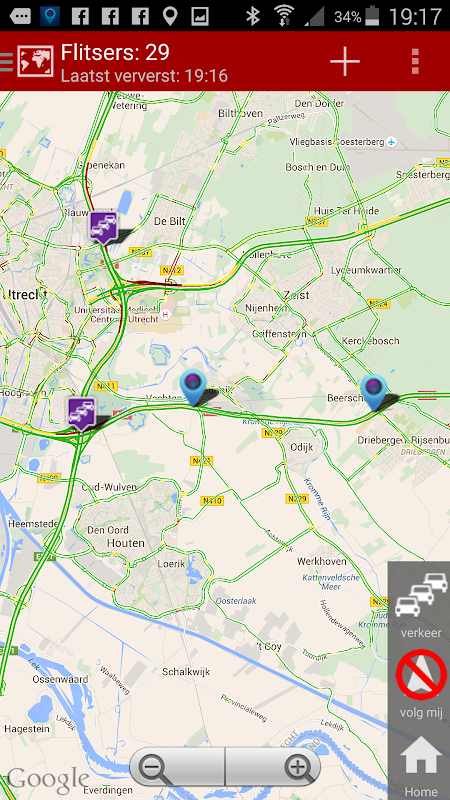Tap the blue speed camera pin near Vechten
The image size is (450, 800).
(x=193, y=388)
